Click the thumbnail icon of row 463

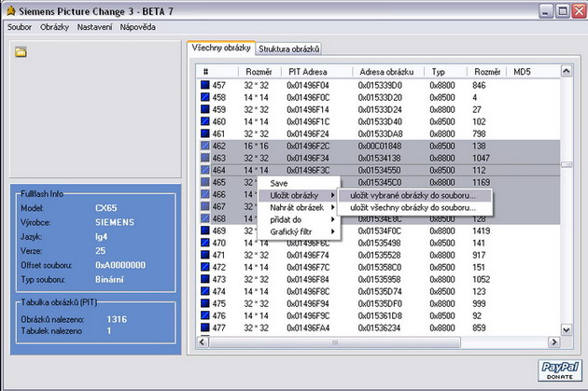pos(205,158)
